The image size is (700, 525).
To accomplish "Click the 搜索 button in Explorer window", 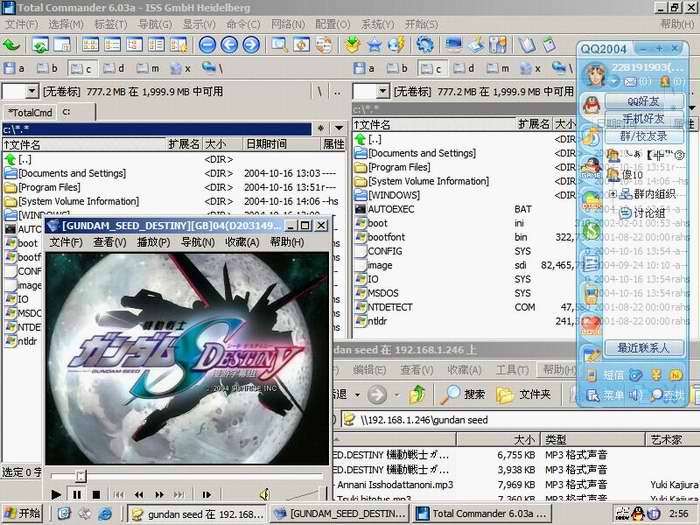I will click(463, 395).
